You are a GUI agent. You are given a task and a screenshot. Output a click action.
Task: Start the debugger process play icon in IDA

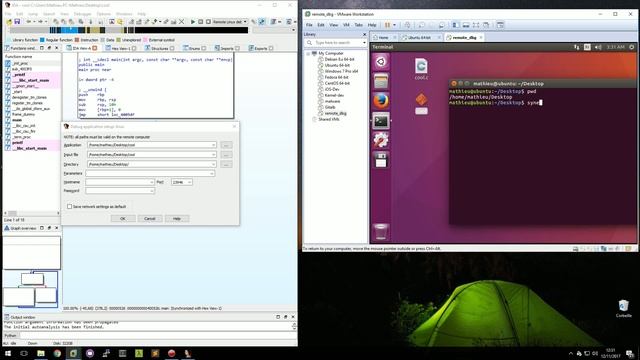(x=193, y=22)
